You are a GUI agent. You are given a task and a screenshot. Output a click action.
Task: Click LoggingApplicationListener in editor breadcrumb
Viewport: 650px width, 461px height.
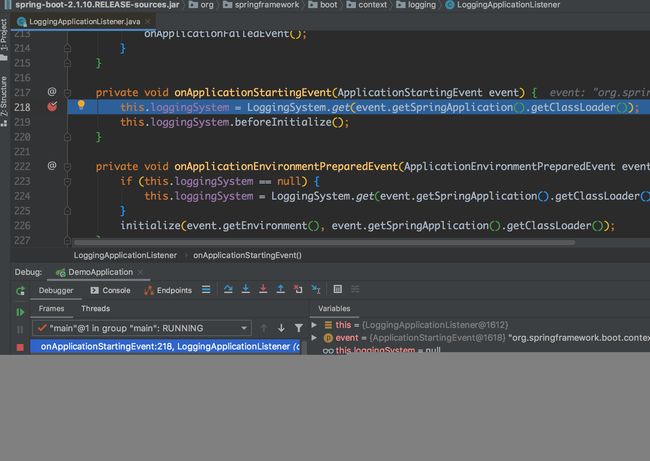pos(125,255)
